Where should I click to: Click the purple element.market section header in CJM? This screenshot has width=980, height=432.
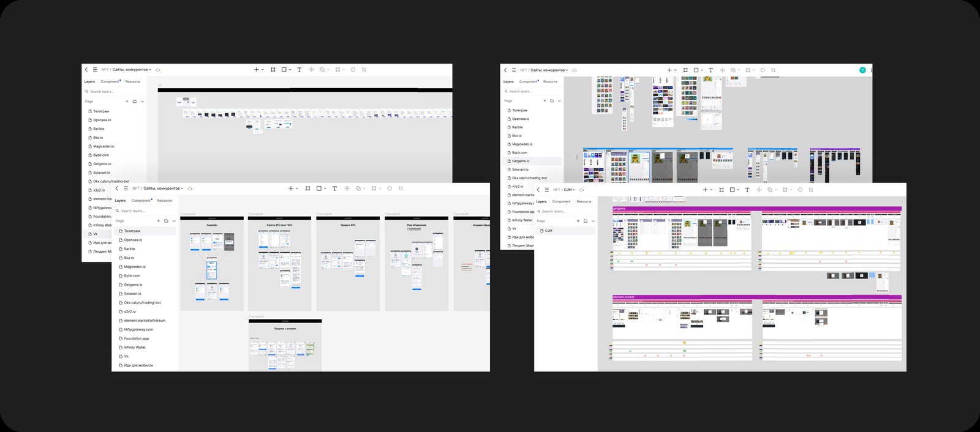click(x=757, y=297)
